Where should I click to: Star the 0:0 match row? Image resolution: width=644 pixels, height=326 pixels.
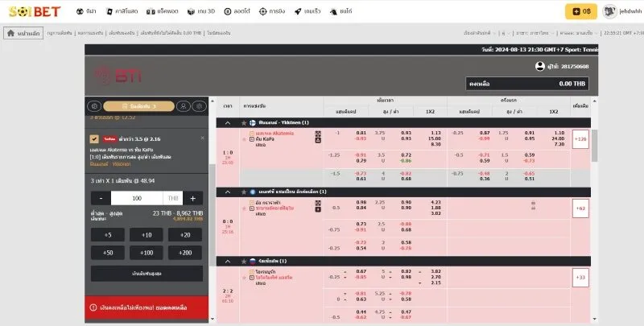click(245, 208)
